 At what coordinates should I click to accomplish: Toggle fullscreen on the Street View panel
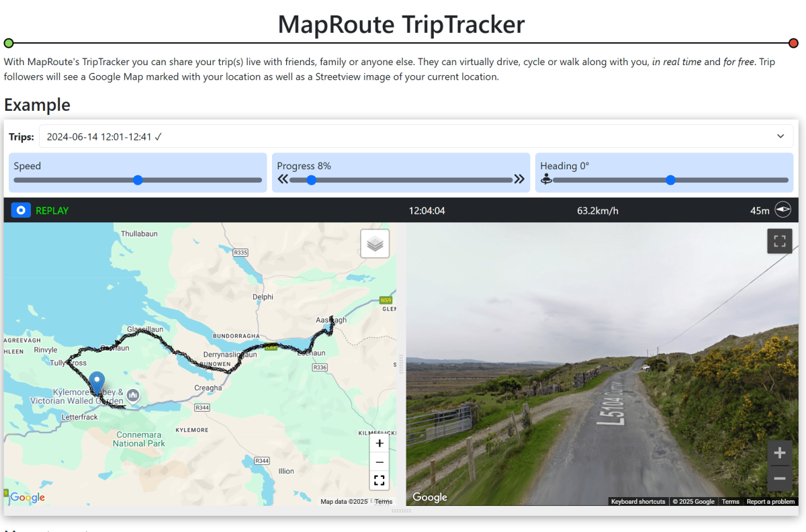pyautogui.click(x=780, y=241)
